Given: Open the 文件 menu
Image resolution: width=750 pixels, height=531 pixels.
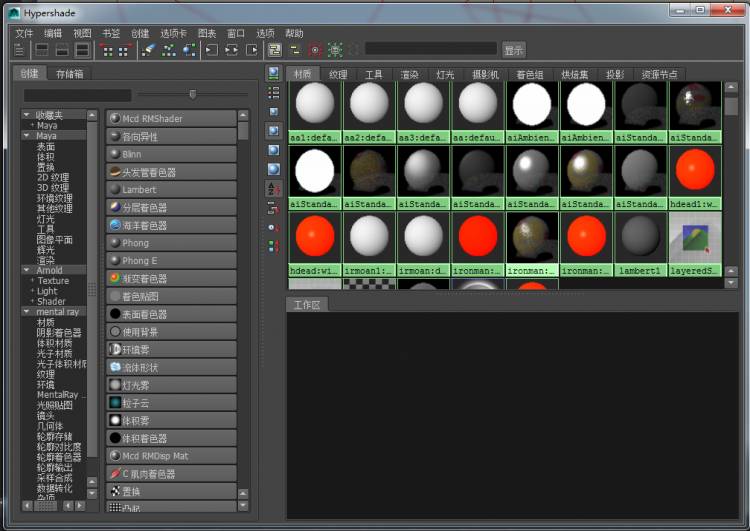Looking at the screenshot, I should [x=24, y=33].
